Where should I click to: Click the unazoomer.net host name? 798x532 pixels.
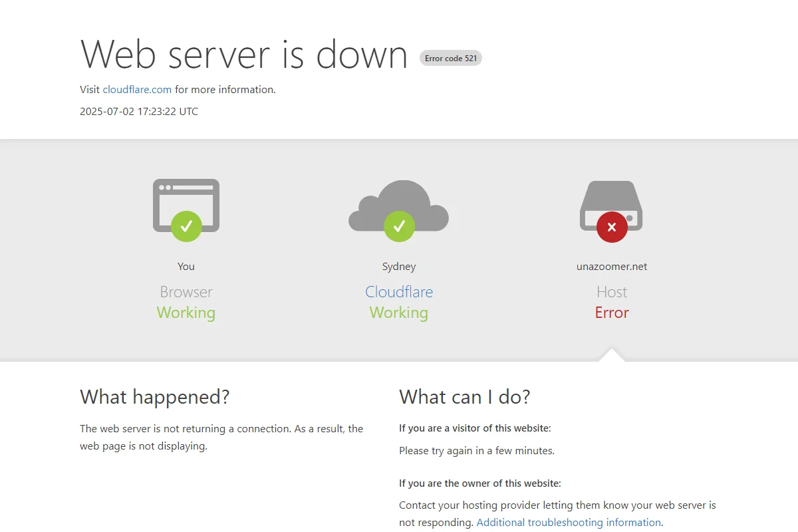[612, 267]
